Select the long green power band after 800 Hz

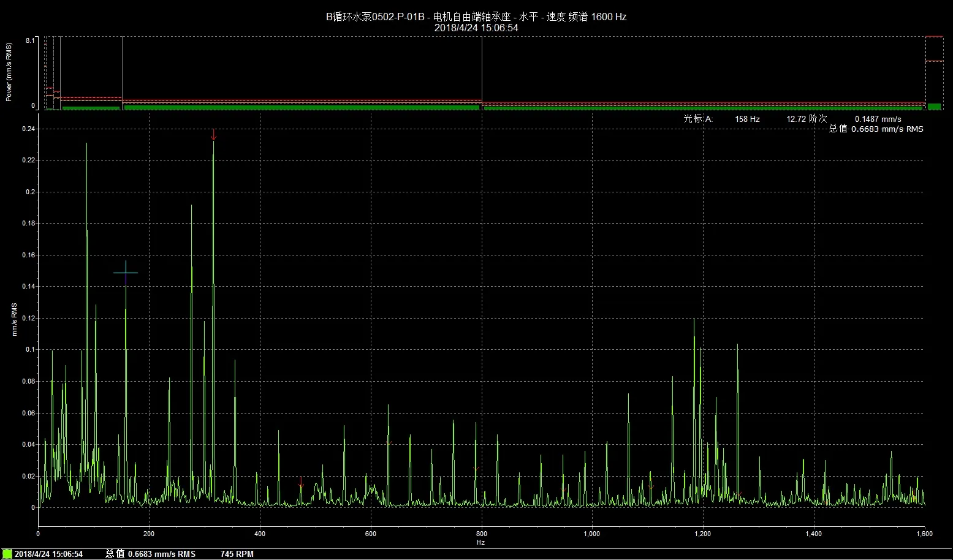point(702,107)
